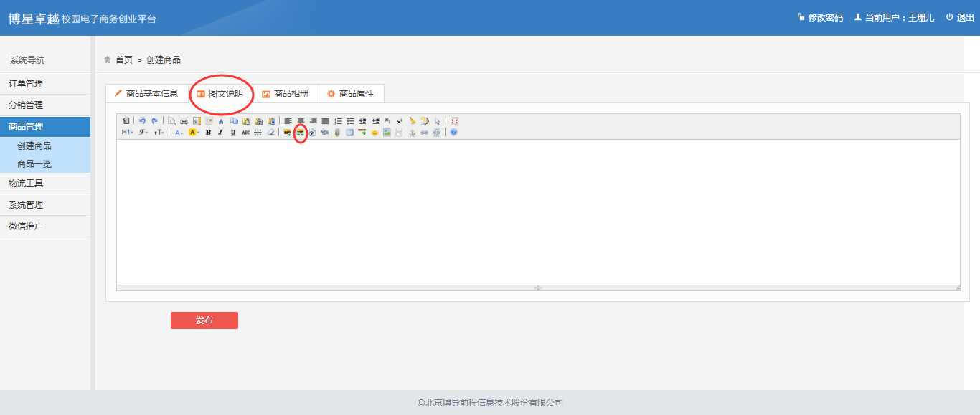Open the 商品属性 tab

[x=351, y=94]
